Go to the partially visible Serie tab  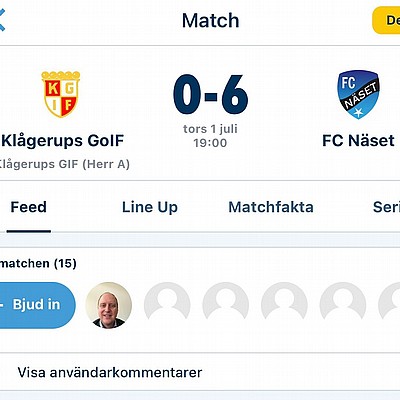pyautogui.click(x=386, y=207)
